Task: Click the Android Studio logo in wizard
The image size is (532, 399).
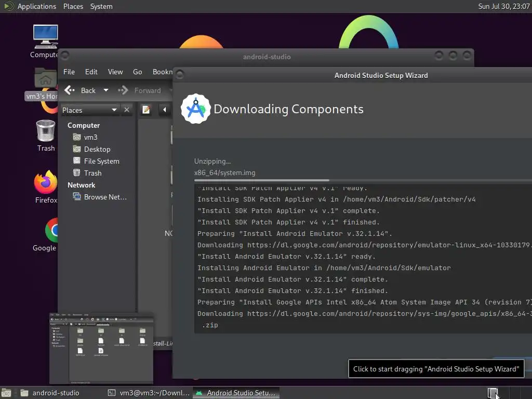Action: click(x=195, y=109)
